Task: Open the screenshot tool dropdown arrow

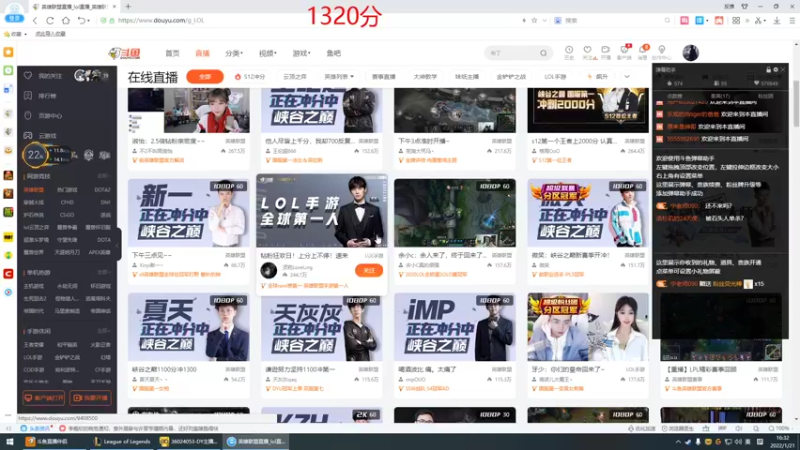Action: tap(765, 20)
